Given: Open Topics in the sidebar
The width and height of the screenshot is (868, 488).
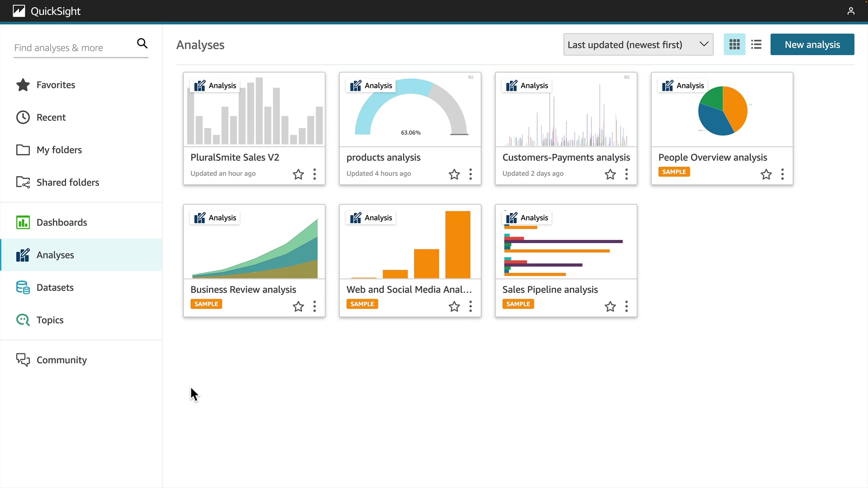Looking at the screenshot, I should [x=50, y=320].
